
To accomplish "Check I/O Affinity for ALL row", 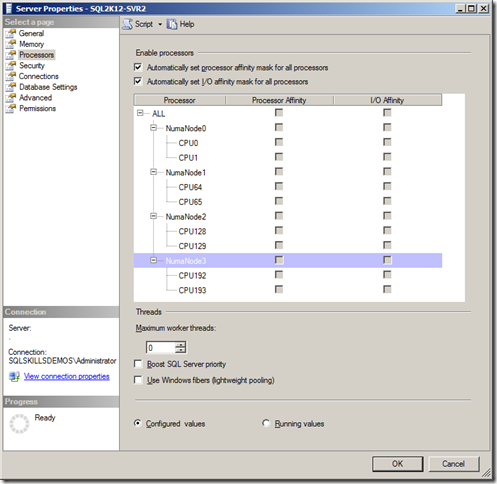I will point(387,113).
